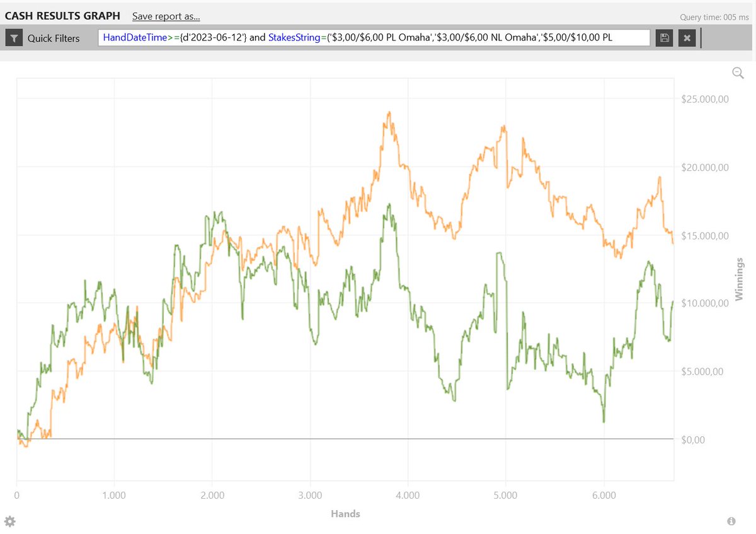Select the Hands axis title
Viewport: 756px width, 534px height.
345,514
